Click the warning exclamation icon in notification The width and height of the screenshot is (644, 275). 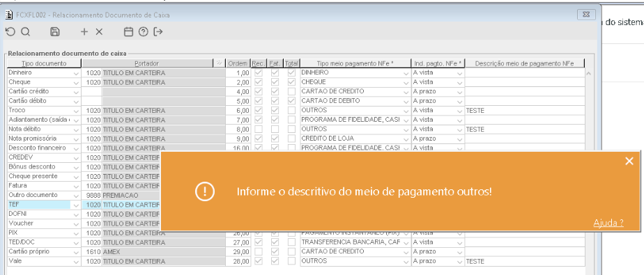pos(204,191)
